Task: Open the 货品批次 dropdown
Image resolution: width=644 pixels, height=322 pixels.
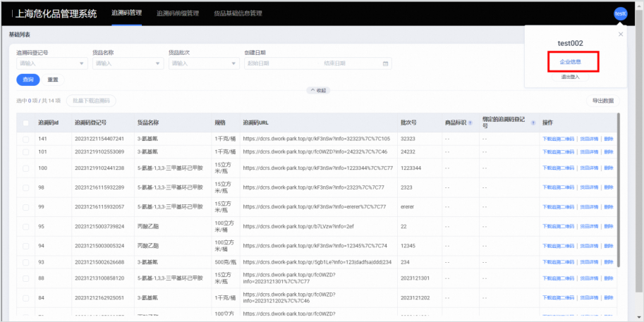Action: (203, 63)
